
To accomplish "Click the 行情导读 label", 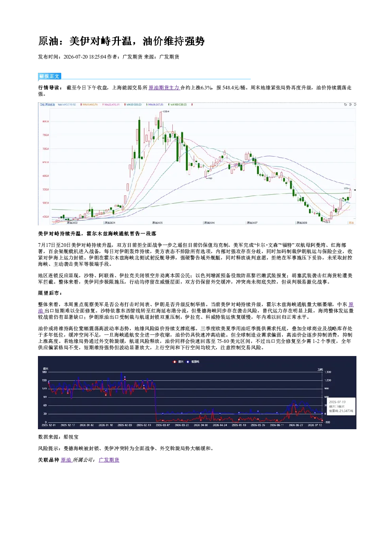I will 50,88.
